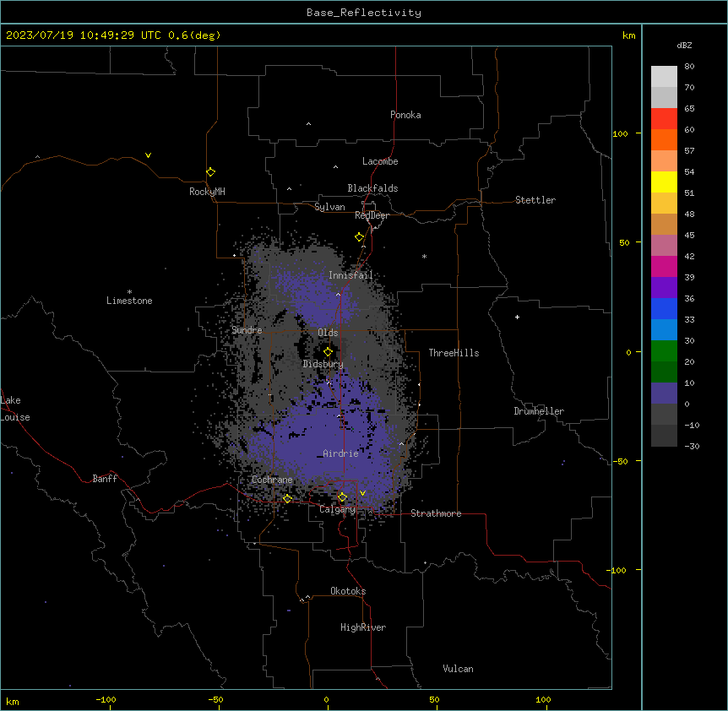728x711 pixels.
Task: Click the Didsbury town label
Action: point(323,364)
